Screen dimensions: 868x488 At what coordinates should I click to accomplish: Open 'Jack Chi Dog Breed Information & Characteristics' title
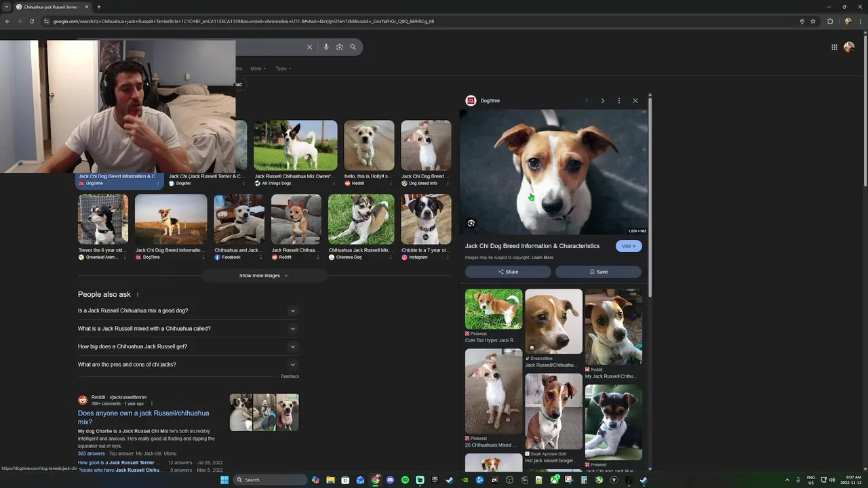coord(532,246)
